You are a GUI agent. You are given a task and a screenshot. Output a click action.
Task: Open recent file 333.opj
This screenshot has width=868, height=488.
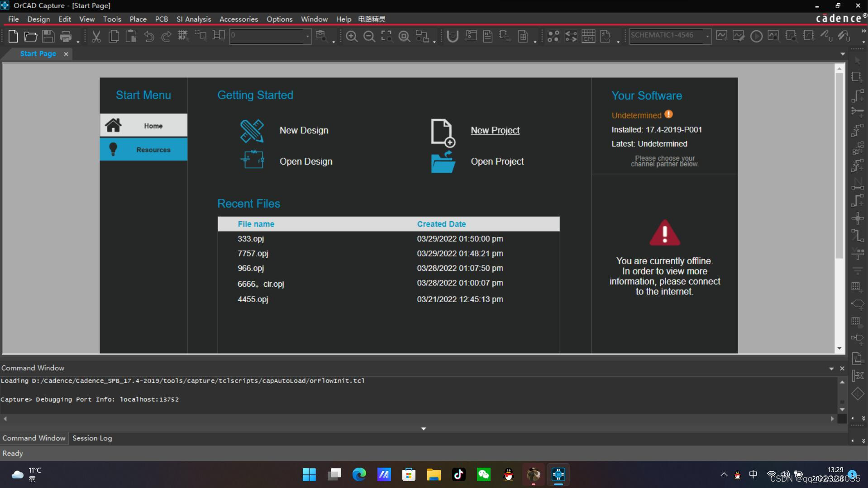251,238
